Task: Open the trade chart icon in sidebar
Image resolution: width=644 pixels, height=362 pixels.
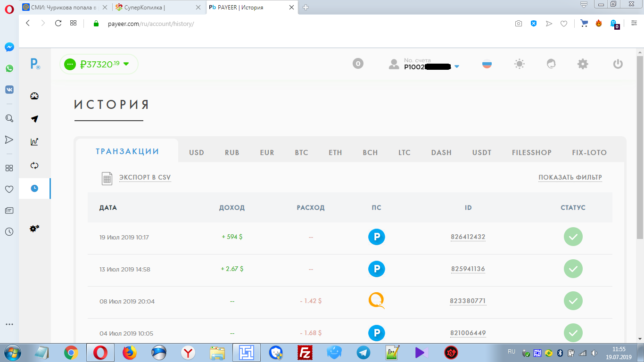Action: 34,141
